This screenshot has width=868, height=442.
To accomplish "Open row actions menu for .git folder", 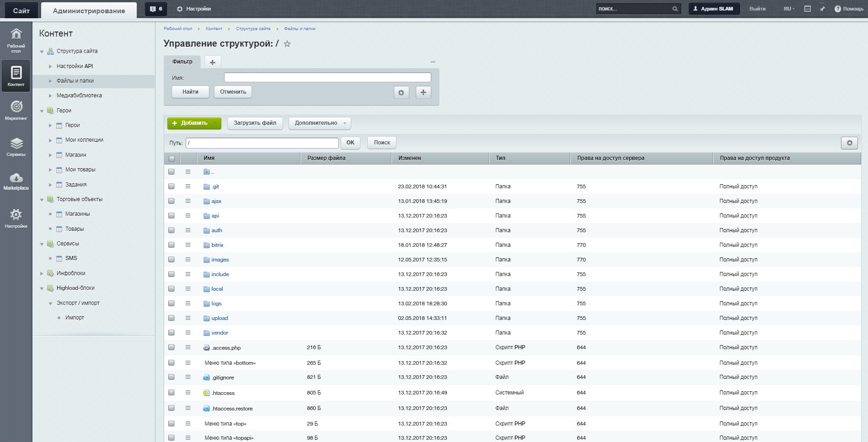I will 188,186.
